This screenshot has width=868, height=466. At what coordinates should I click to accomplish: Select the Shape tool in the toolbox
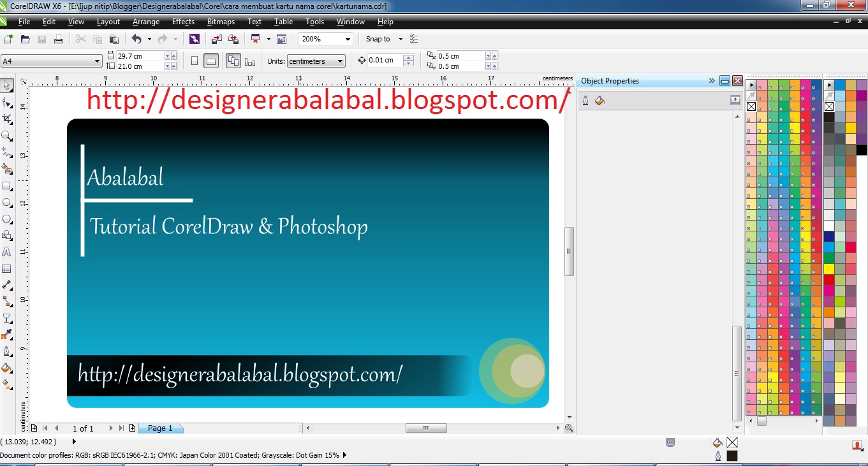(x=7, y=103)
